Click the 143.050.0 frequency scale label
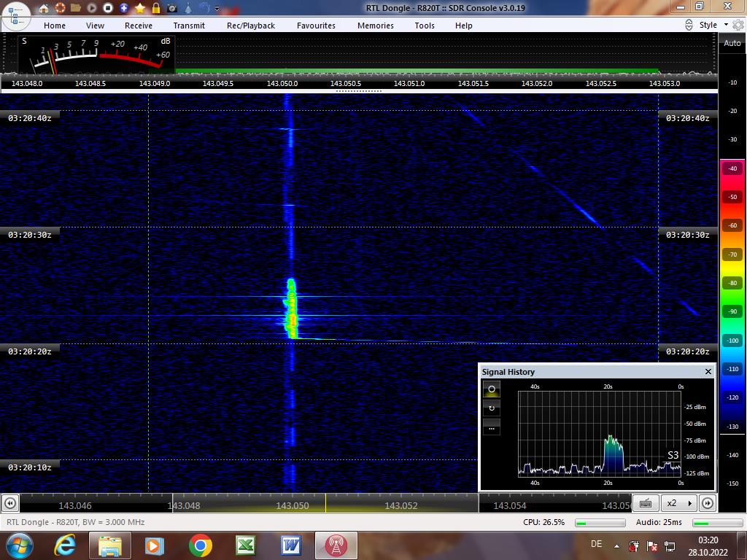Screen dimensions: 747x560 pyautogui.click(x=282, y=83)
